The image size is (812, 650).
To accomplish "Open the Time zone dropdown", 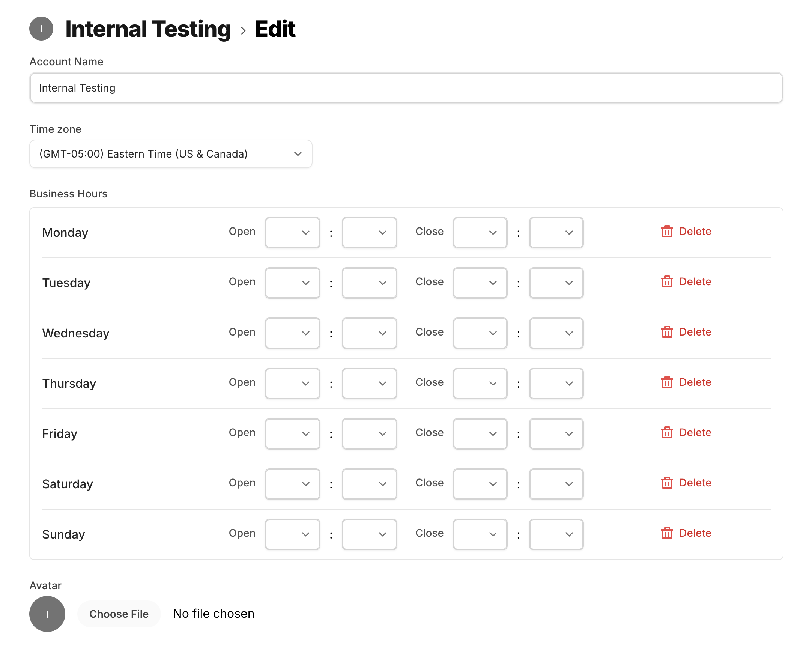I will pyautogui.click(x=171, y=153).
